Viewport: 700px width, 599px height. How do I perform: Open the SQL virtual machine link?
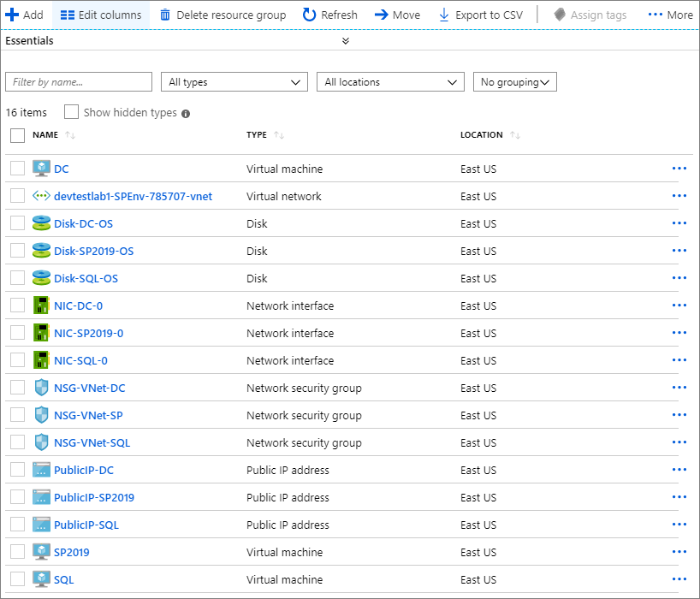(64, 579)
